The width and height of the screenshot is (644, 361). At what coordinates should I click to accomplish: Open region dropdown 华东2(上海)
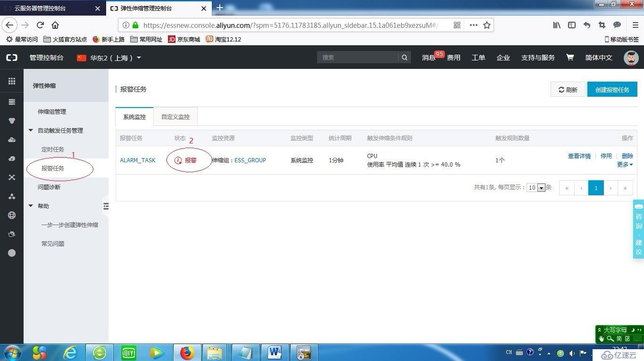tap(109, 58)
